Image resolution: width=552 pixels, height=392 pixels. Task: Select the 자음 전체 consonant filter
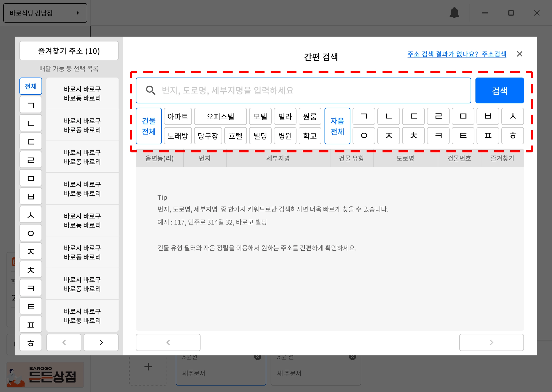tap(337, 126)
